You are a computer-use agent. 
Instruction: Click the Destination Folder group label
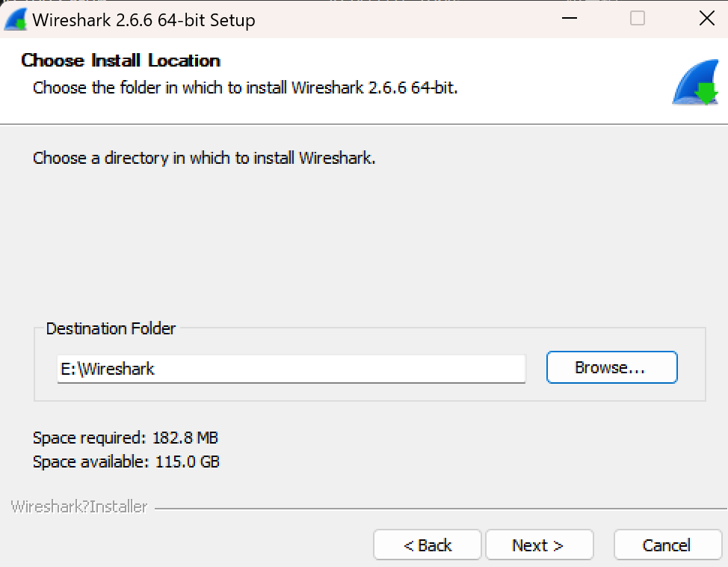(x=111, y=328)
